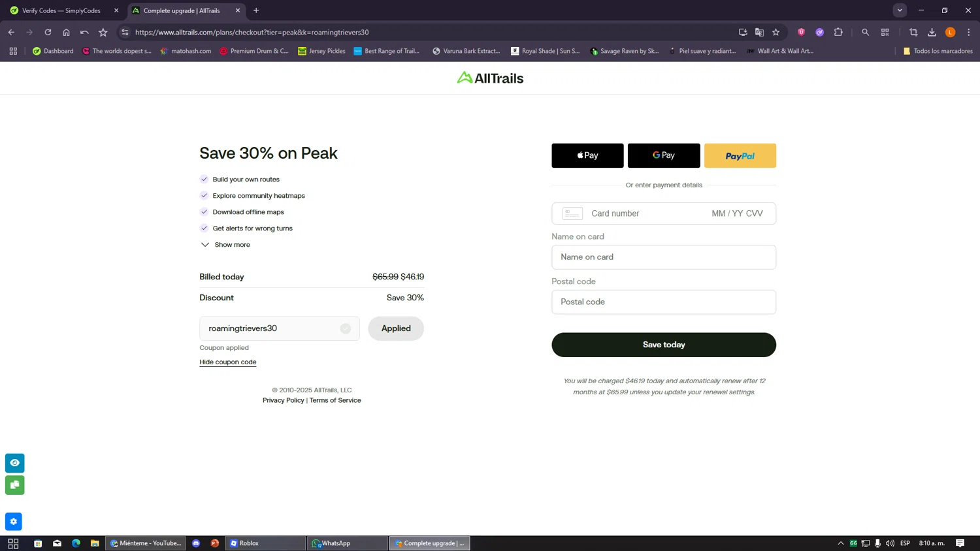
Task: Close the Verify Codes SimplyCodes tab
Action: [116, 10]
